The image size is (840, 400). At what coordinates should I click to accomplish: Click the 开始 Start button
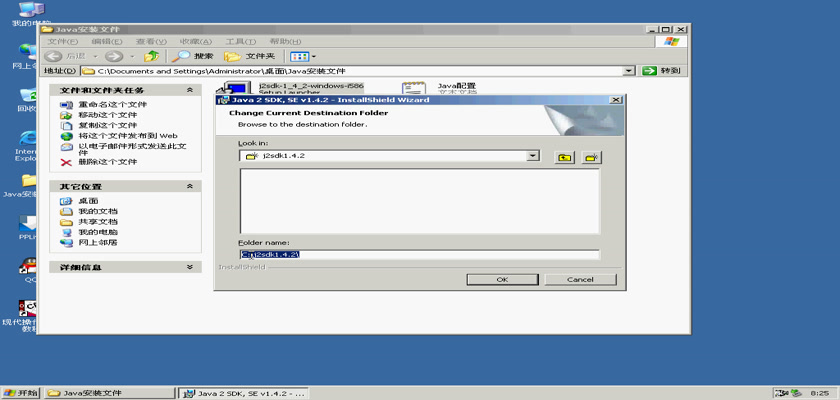tap(21, 393)
